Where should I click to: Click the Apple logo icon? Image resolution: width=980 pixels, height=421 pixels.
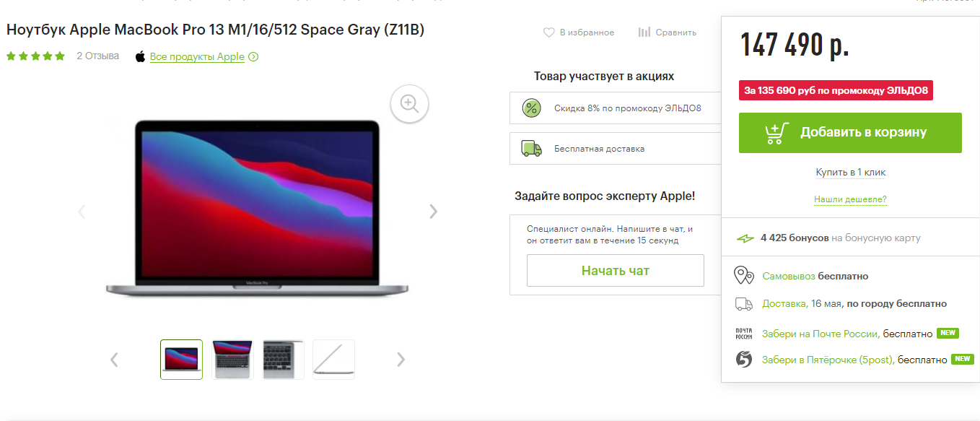click(x=140, y=56)
